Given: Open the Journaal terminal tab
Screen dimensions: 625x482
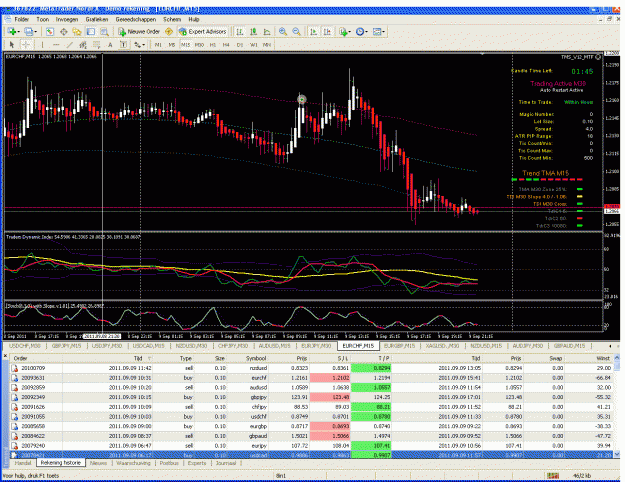Looking at the screenshot, I should tap(226, 463).
